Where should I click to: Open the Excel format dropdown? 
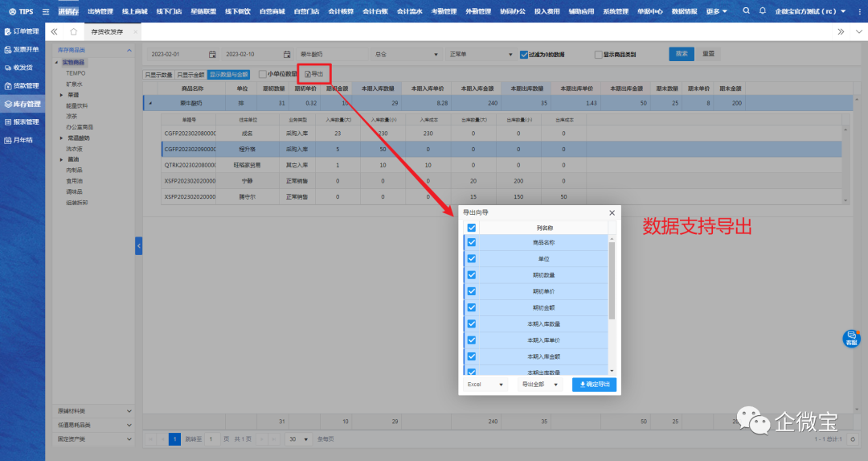point(486,385)
